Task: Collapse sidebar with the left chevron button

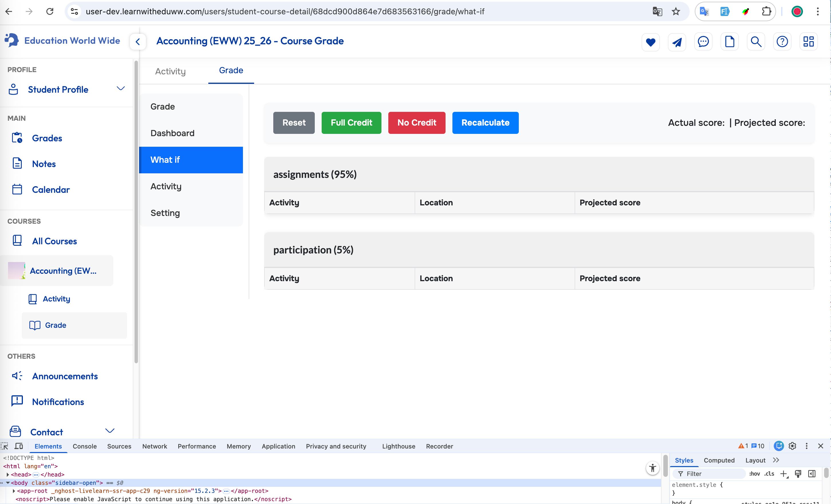Action: click(x=138, y=42)
